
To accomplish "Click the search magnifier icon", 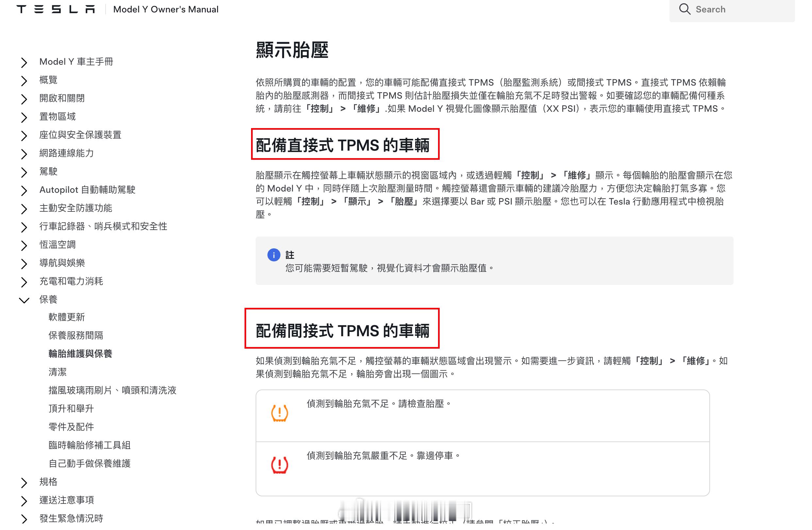I will 685,9.
